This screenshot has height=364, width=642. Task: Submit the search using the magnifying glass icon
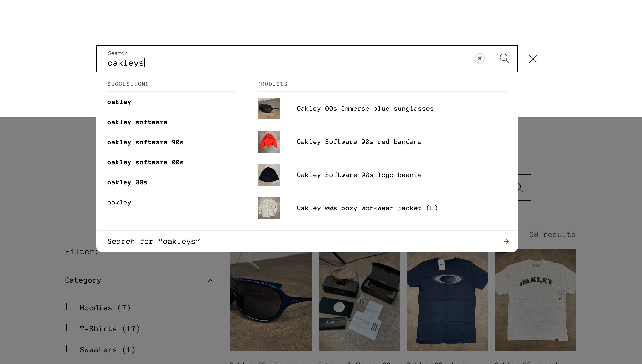(504, 58)
